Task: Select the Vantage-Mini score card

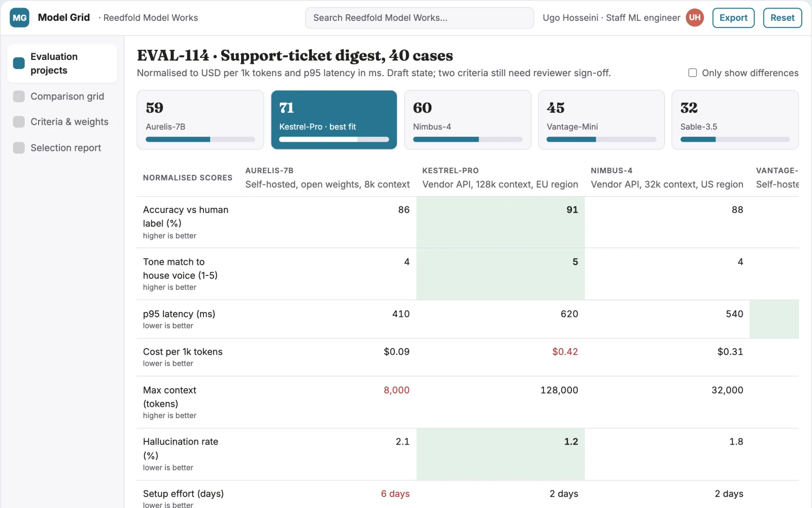Action: [x=601, y=120]
